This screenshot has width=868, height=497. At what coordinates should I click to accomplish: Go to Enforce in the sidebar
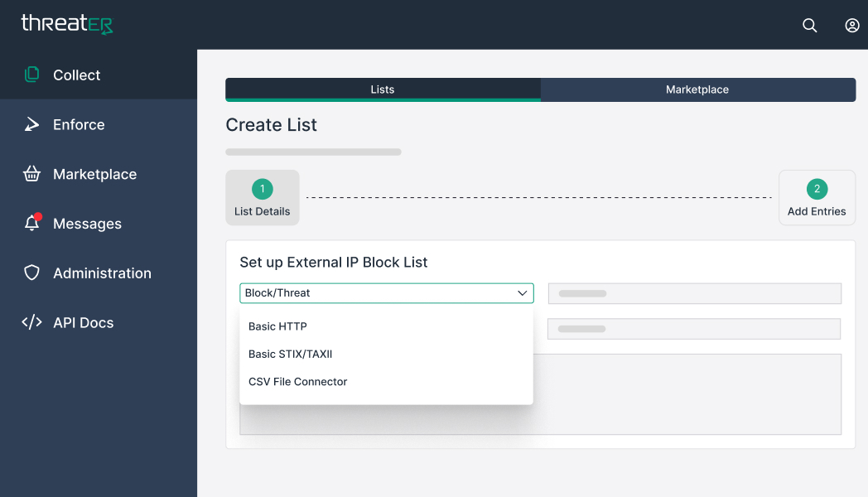click(79, 124)
